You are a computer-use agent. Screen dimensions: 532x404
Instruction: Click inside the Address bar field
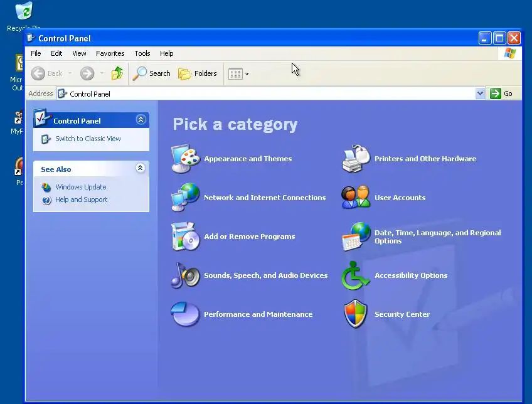(272, 93)
